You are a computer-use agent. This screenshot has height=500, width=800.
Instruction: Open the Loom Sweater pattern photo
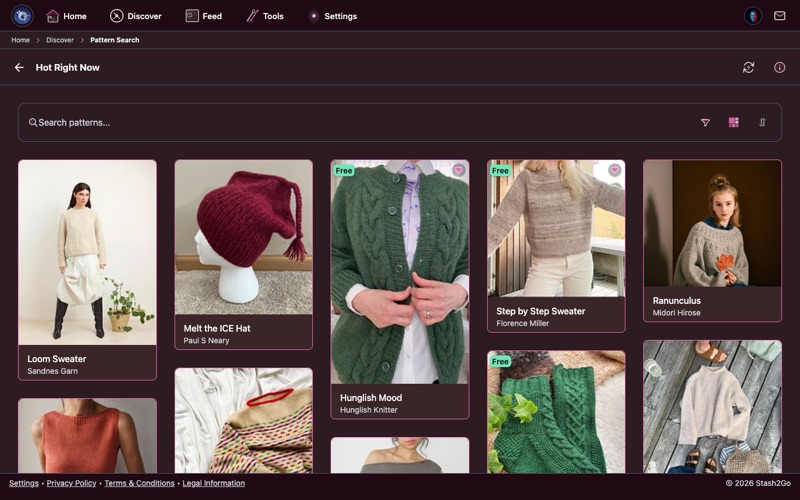pyautogui.click(x=87, y=253)
